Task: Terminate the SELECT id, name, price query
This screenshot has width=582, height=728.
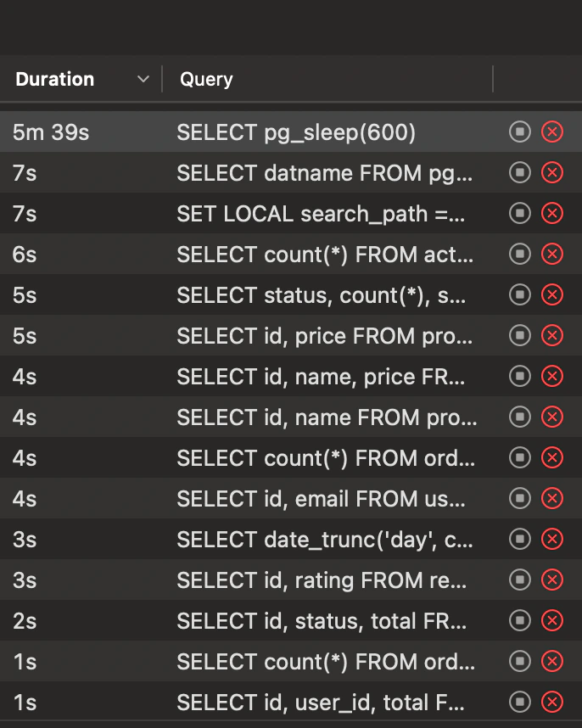Action: 552,376
